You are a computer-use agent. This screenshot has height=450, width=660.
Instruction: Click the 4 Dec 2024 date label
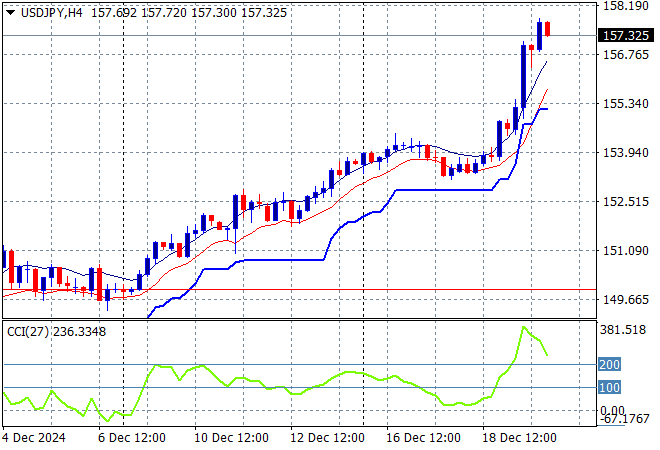coord(34,438)
